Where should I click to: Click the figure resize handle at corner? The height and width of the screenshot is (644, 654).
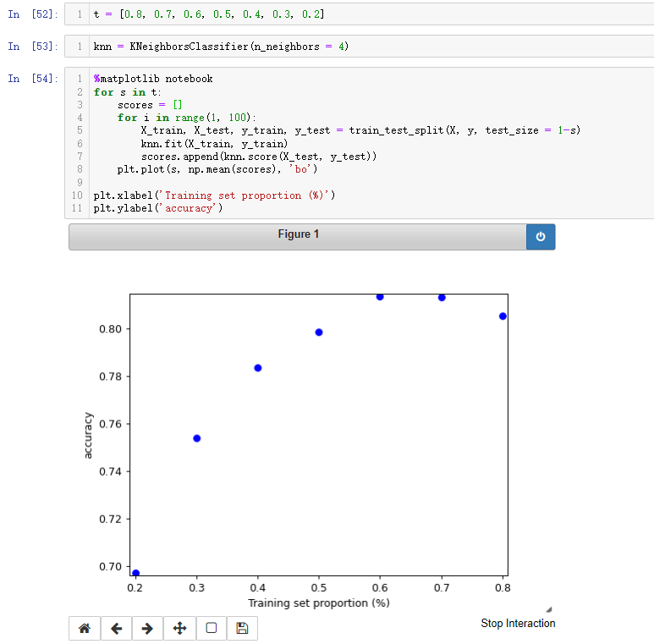(549, 609)
